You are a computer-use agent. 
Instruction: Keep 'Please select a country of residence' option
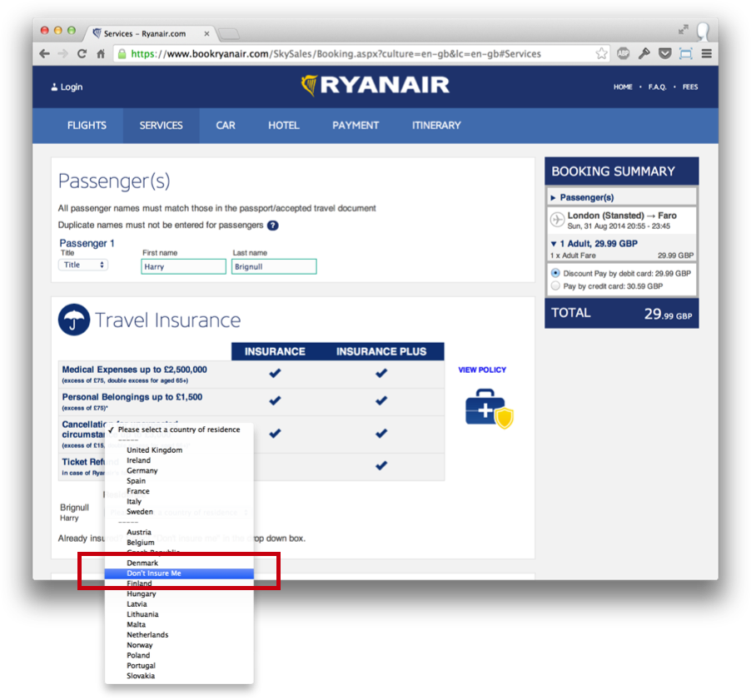click(179, 429)
